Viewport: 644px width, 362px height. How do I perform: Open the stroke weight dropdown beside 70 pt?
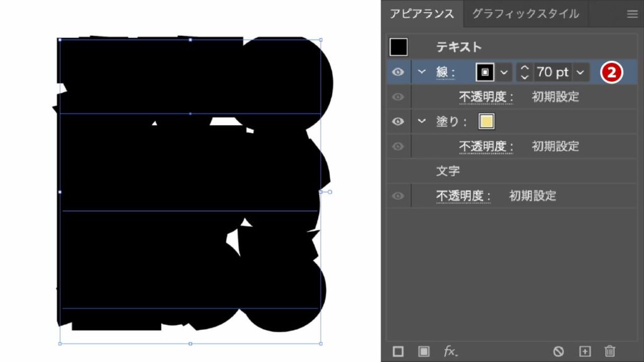(580, 72)
